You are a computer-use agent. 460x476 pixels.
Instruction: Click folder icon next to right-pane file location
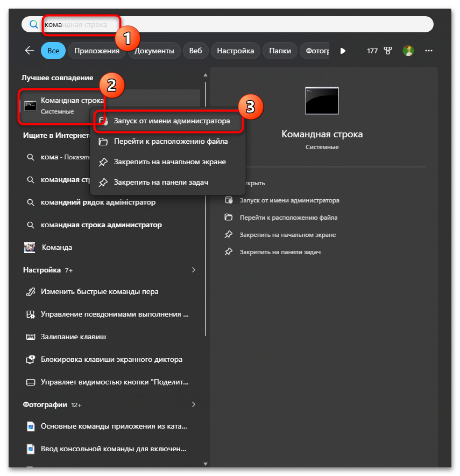[228, 218]
